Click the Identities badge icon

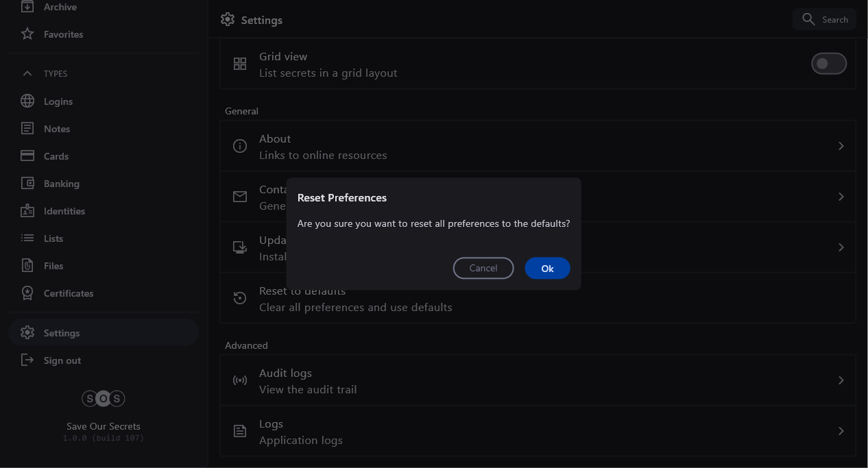click(x=27, y=211)
